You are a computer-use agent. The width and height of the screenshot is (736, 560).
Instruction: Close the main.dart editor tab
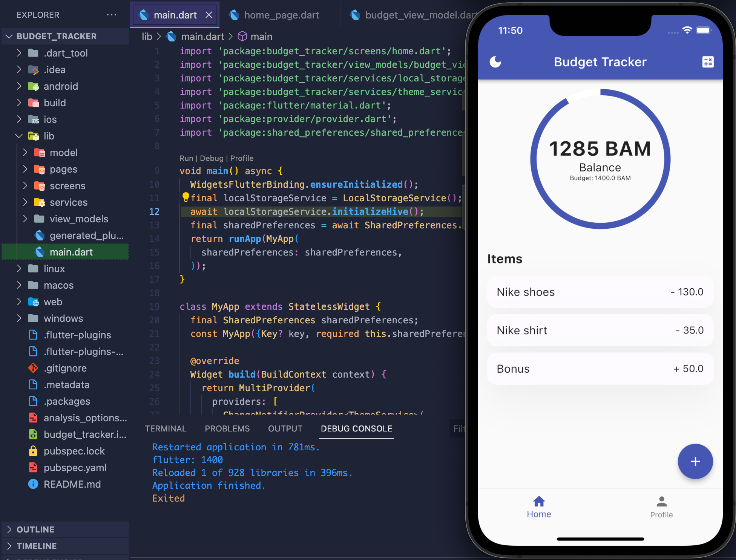(x=209, y=15)
